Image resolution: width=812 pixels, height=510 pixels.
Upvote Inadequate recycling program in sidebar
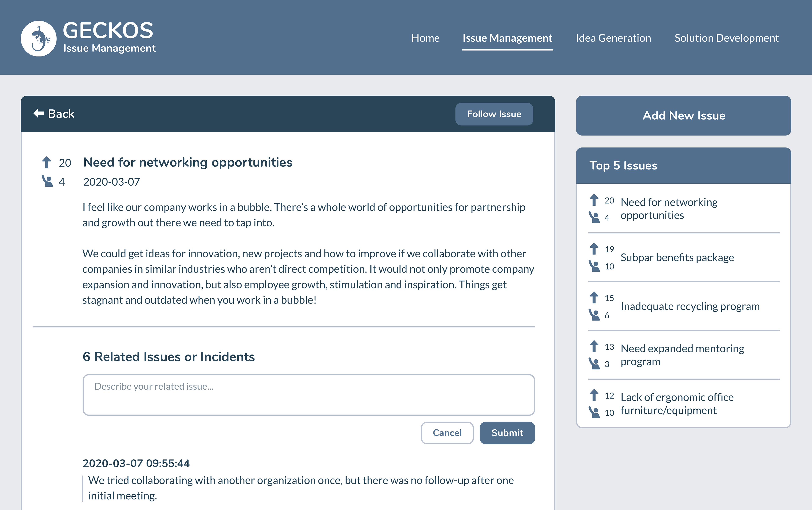(594, 298)
